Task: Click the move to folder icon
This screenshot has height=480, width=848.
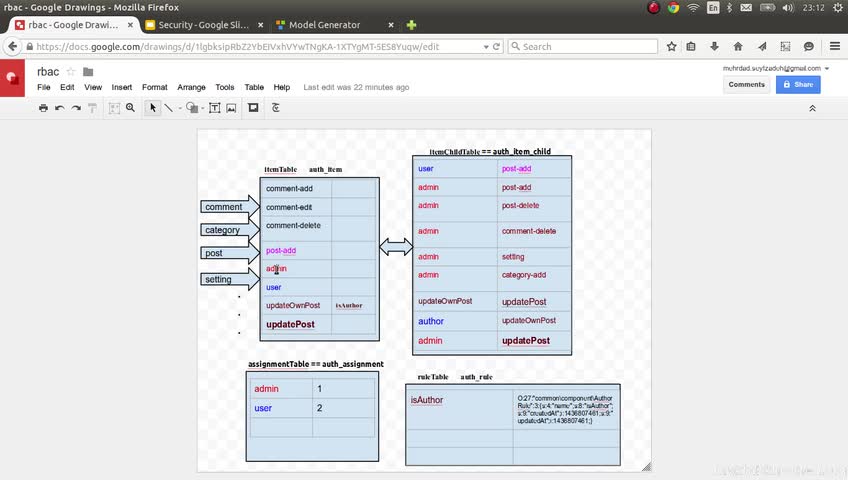Action: point(88,71)
